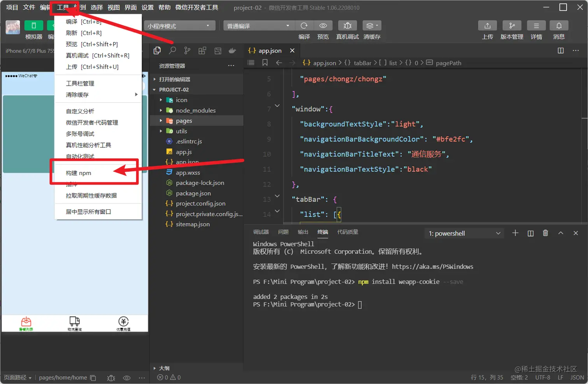Open resource manager more options ellipsis
This screenshot has width=588, height=384.
point(231,66)
